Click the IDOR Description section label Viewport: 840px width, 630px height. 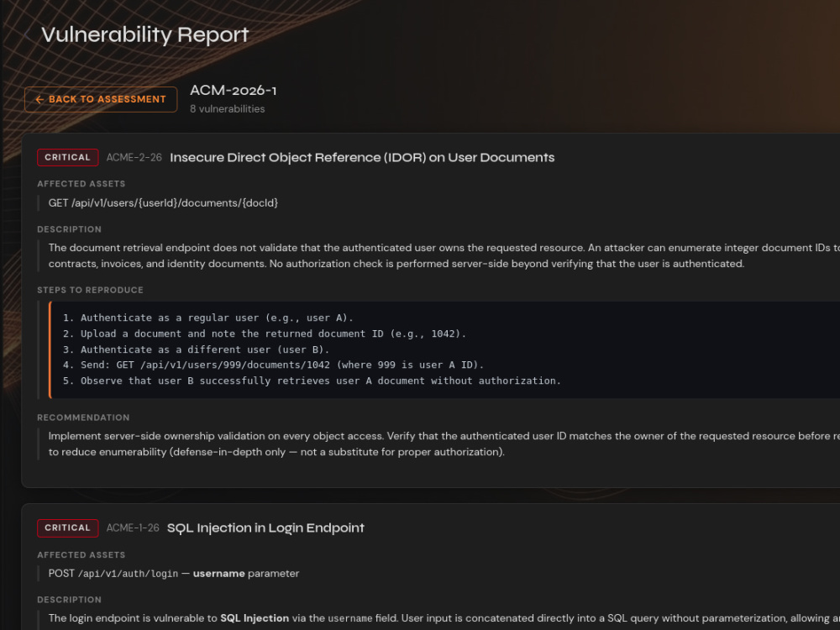[x=69, y=229]
